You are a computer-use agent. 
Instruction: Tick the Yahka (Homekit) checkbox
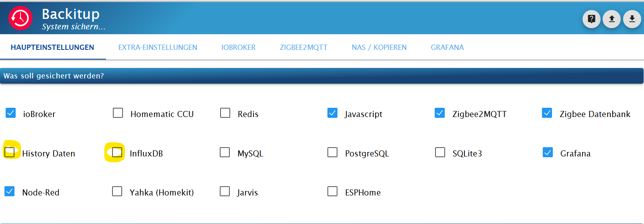coord(117,191)
